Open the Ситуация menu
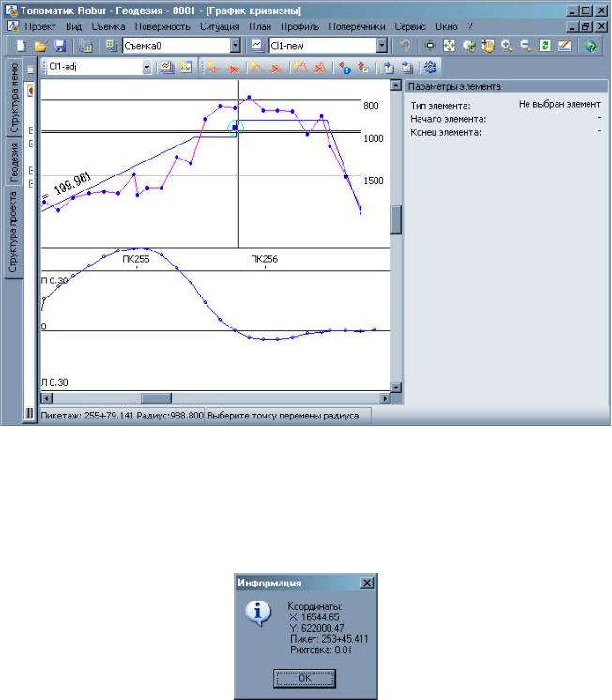 [x=220, y=27]
